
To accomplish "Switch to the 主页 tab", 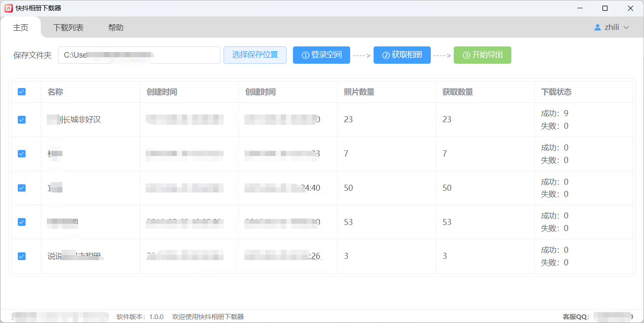I will coord(21,28).
